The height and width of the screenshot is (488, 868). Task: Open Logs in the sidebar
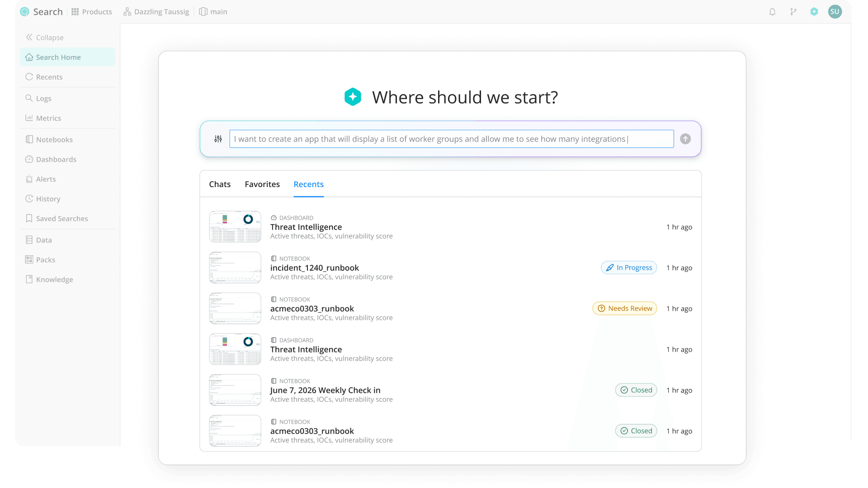point(67,98)
